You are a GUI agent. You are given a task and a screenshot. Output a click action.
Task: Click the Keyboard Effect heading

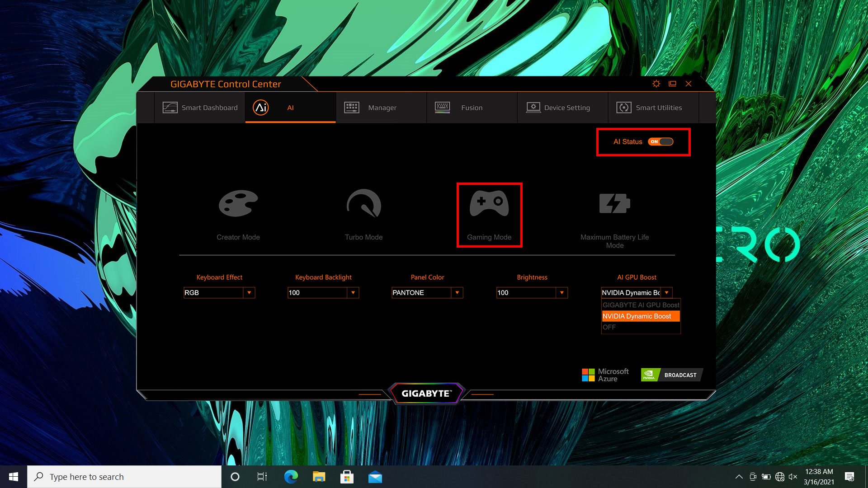219,277
